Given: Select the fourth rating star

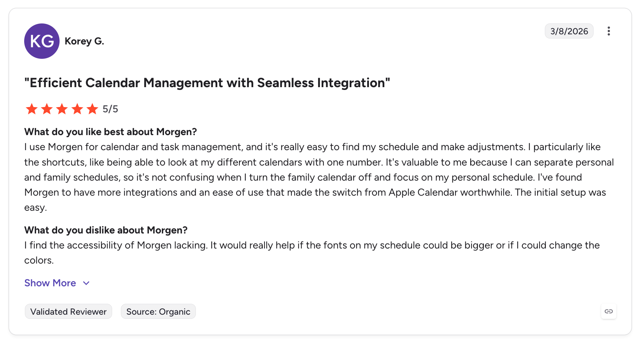Looking at the screenshot, I should pos(77,109).
